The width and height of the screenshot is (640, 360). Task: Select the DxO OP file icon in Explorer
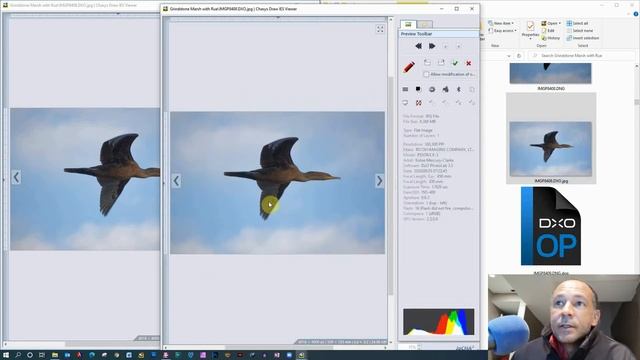pos(551,226)
